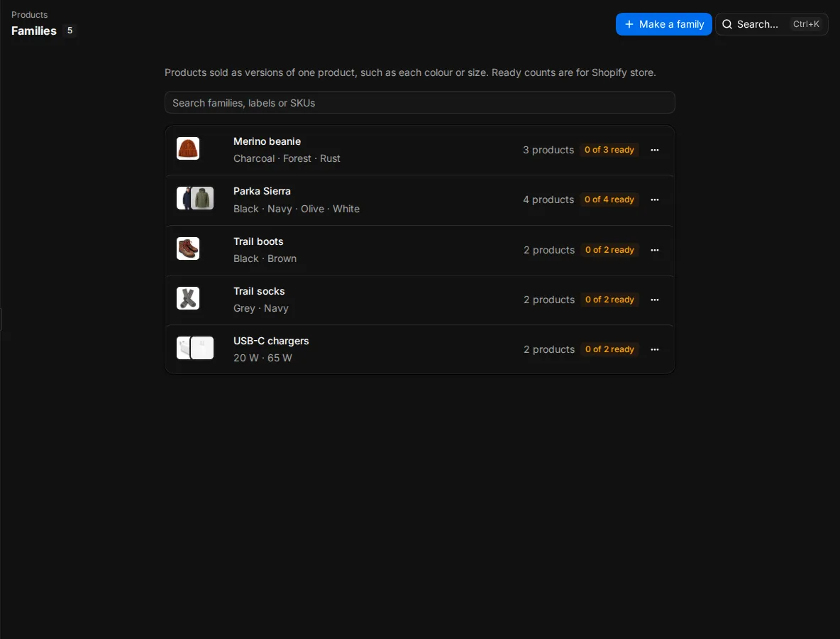Open more options for Merino beanie
The height and width of the screenshot is (639, 840).
pos(654,150)
